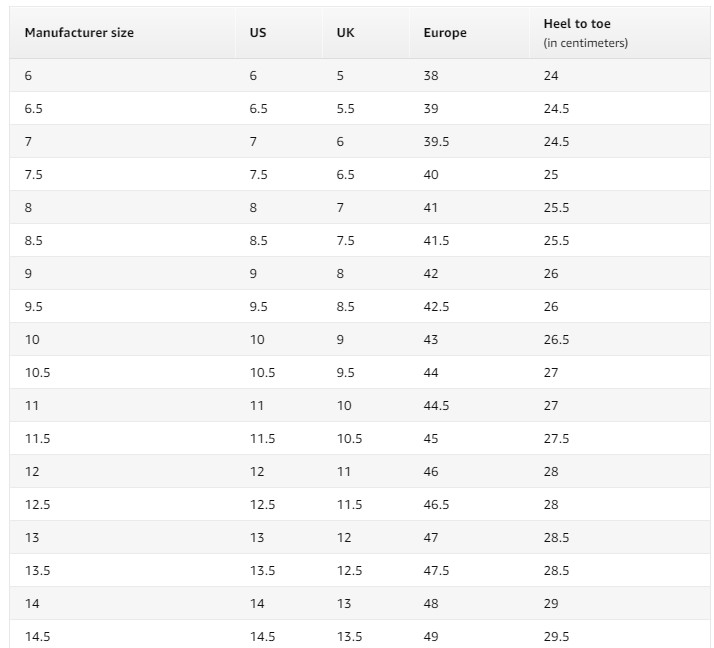Click Europe size 44.5 cell
This screenshot has width=714, height=648.
(x=436, y=406)
